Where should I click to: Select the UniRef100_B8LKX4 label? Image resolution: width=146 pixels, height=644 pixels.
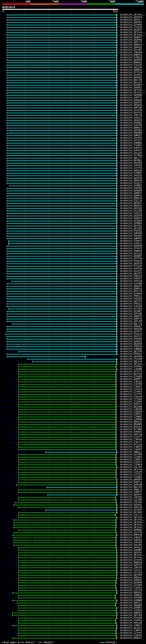(131, 362)
